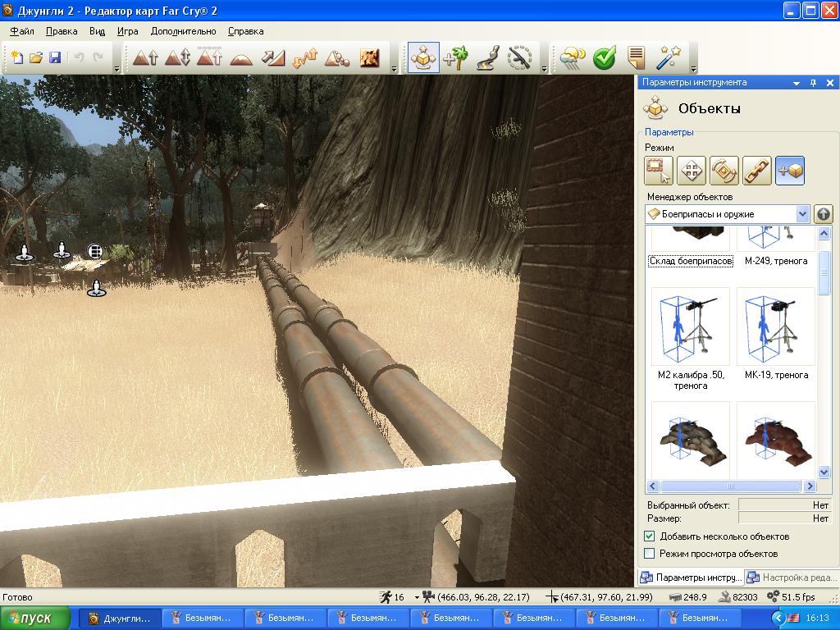Expand the last toolbar options arrow
The height and width of the screenshot is (630, 840).
[693, 69]
